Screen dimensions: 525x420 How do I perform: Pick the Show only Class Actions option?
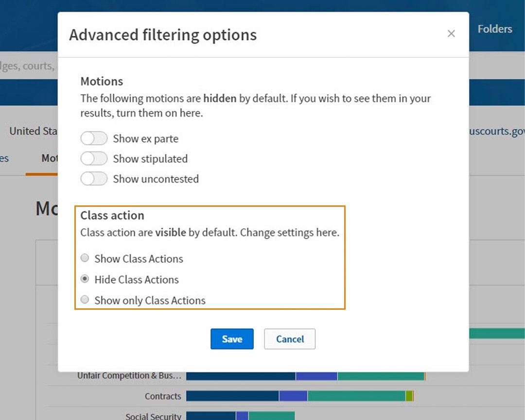click(x=85, y=300)
